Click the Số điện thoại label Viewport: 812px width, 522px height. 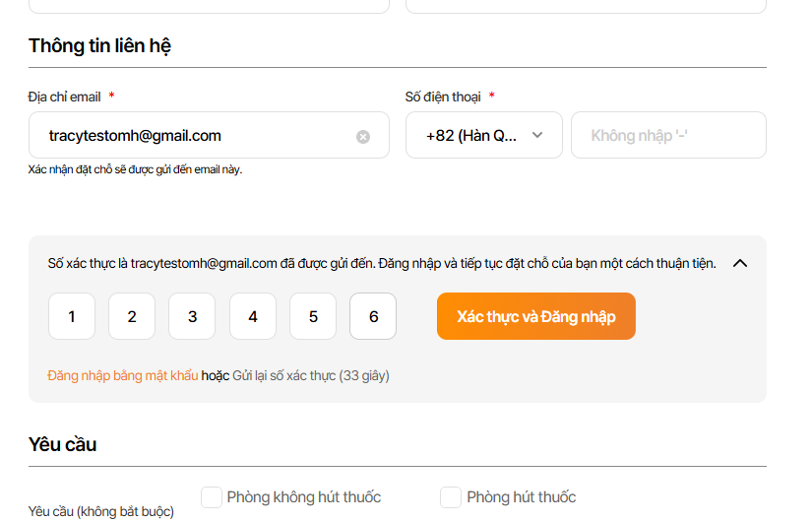coord(443,97)
